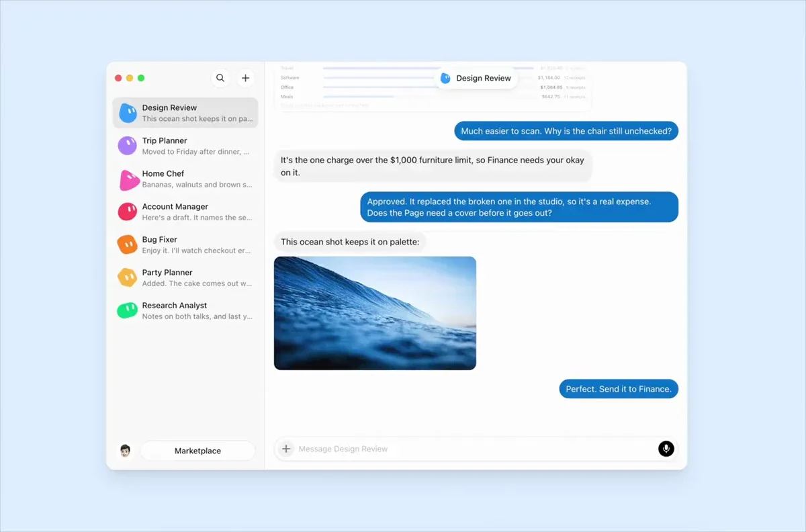Image resolution: width=806 pixels, height=532 pixels.
Task: Start voice input with microphone icon
Action: pos(666,449)
